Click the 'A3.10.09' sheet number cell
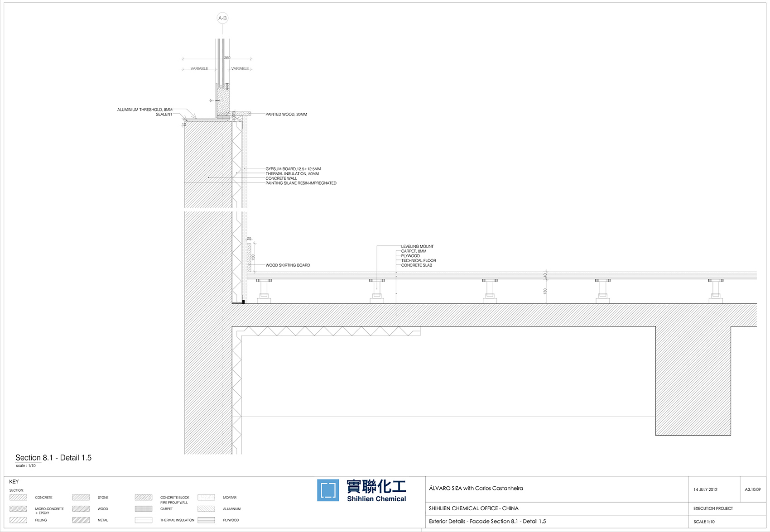 (x=753, y=489)
